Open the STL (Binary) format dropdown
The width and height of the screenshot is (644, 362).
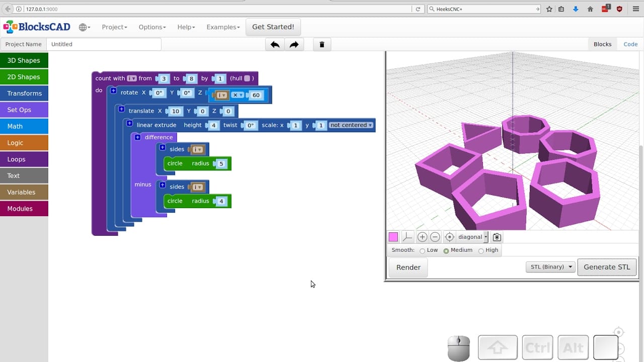550,267
